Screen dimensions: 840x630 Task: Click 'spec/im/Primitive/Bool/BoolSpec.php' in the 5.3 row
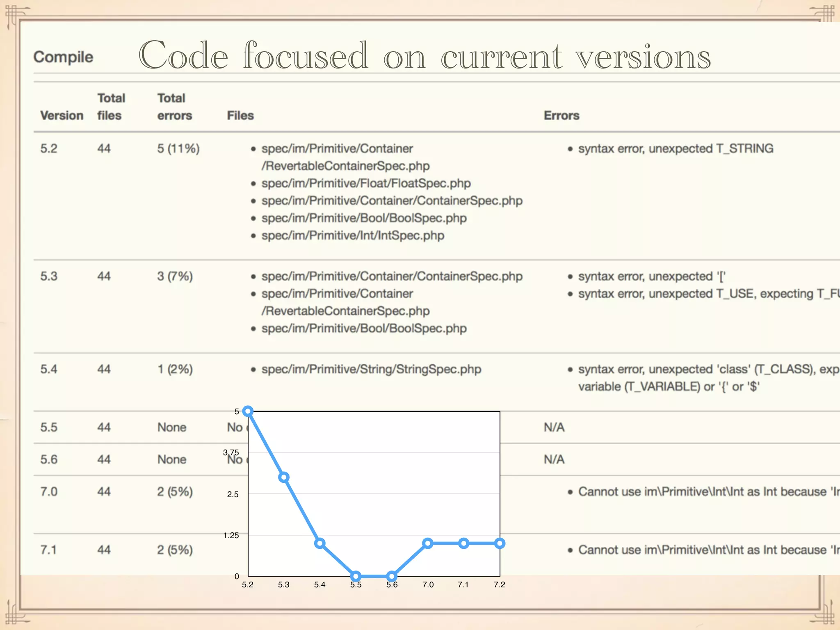(x=364, y=329)
